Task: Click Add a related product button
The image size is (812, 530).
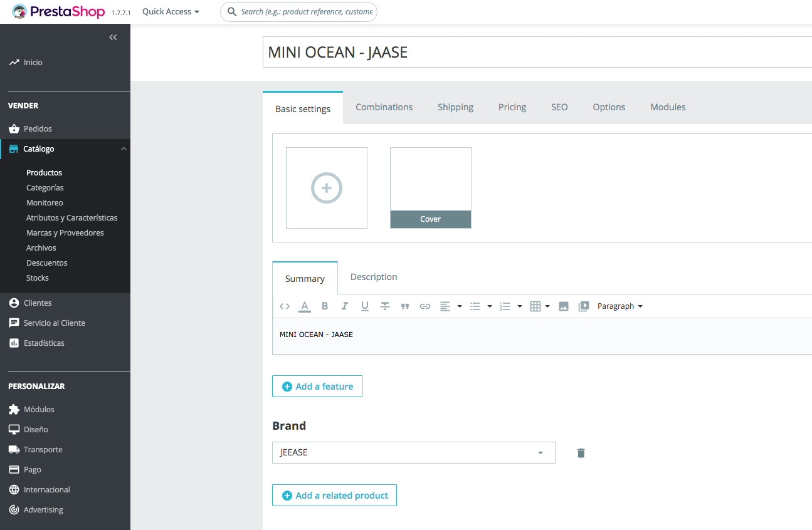Action: (x=334, y=496)
